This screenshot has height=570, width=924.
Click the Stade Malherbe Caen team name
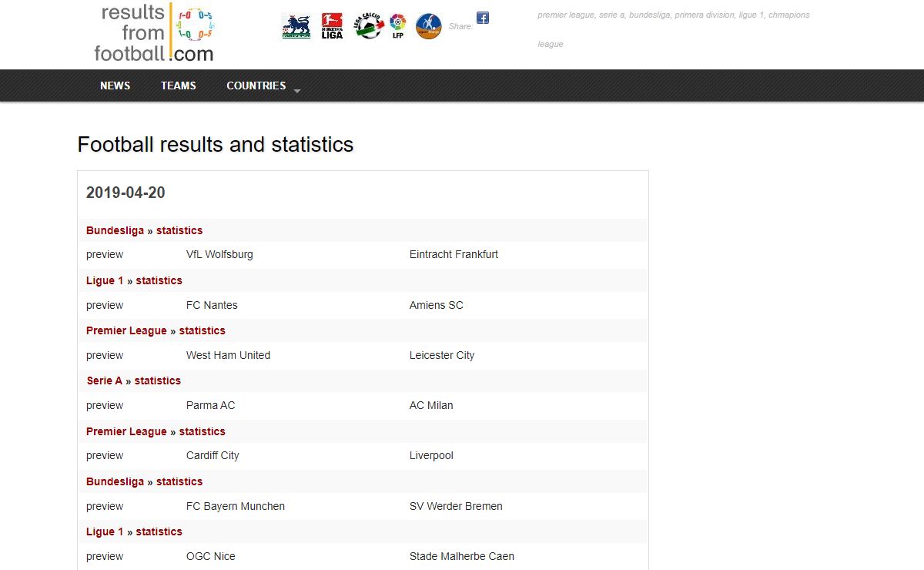(462, 556)
